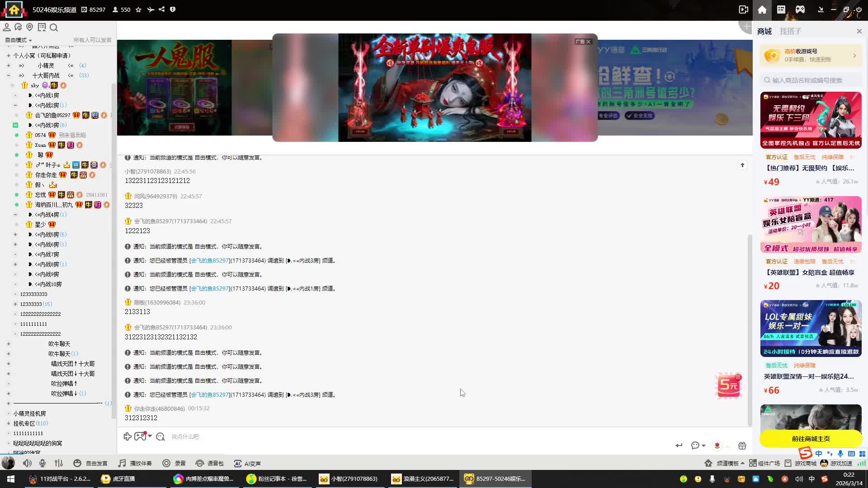Toggle 自由发言 free speech mode

[x=90, y=463]
